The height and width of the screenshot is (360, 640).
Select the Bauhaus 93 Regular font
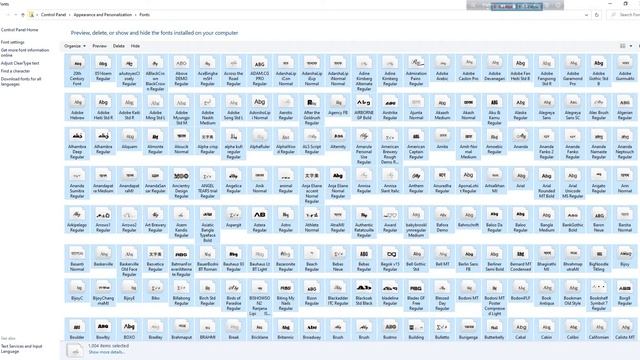point(233,260)
